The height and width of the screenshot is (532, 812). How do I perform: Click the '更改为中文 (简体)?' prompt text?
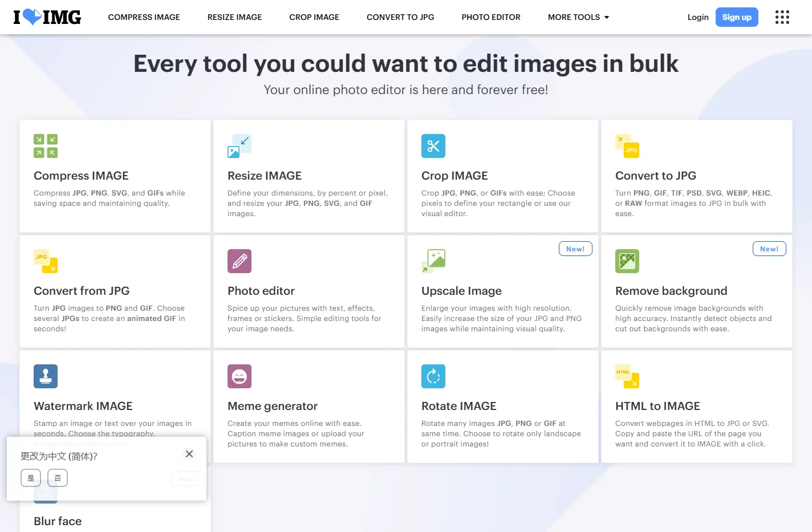tap(59, 456)
